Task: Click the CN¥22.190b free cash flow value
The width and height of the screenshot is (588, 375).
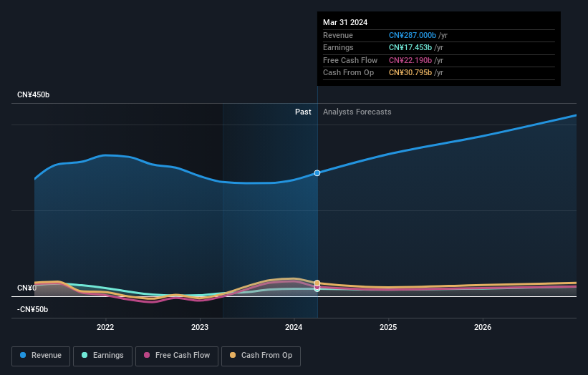Action: [x=410, y=60]
